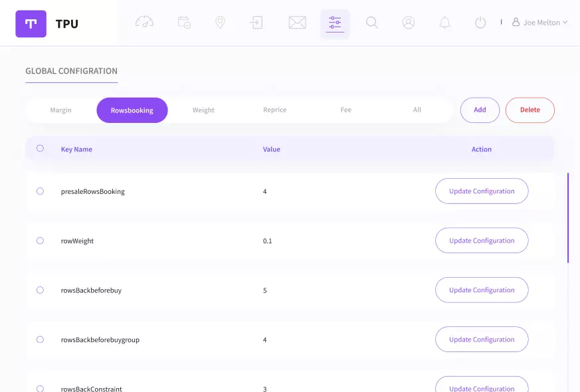Open the Fee tab
This screenshot has height=392, width=580.
pos(345,110)
